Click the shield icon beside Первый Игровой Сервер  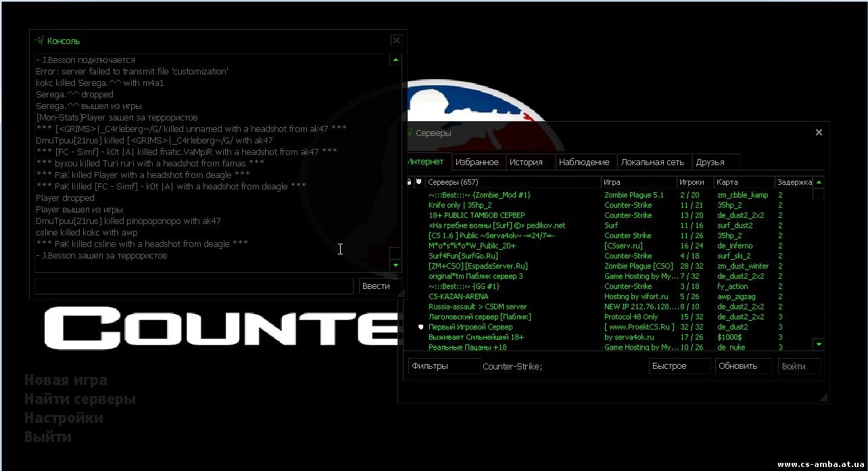click(x=420, y=327)
